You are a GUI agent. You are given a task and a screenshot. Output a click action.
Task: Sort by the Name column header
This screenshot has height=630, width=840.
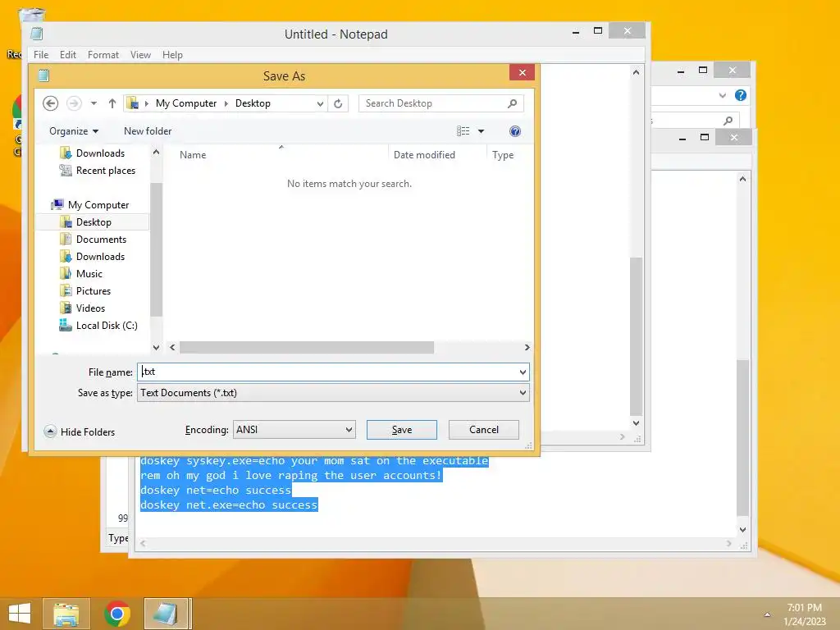[x=192, y=155]
